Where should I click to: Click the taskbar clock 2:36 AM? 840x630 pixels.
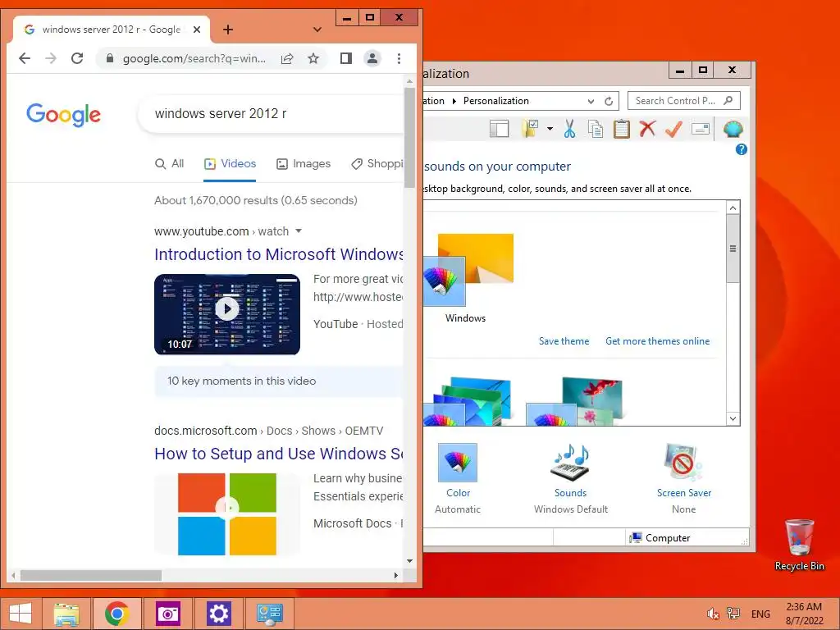[804, 614]
